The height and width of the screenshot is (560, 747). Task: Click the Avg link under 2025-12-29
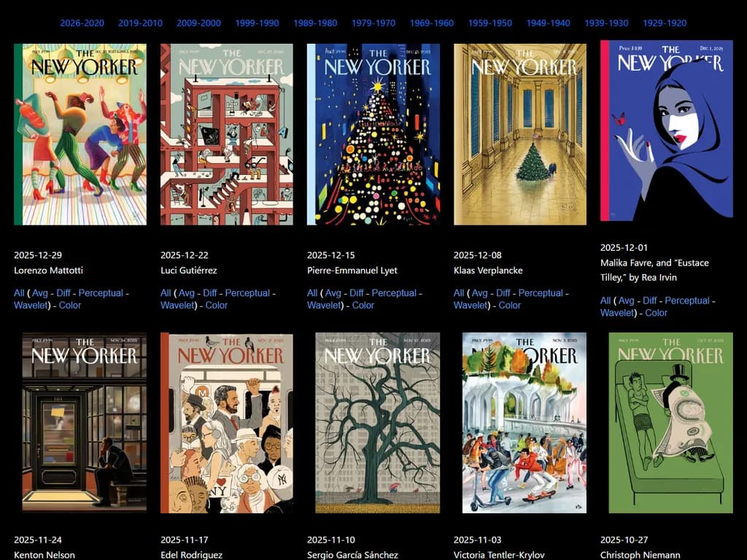click(40, 293)
